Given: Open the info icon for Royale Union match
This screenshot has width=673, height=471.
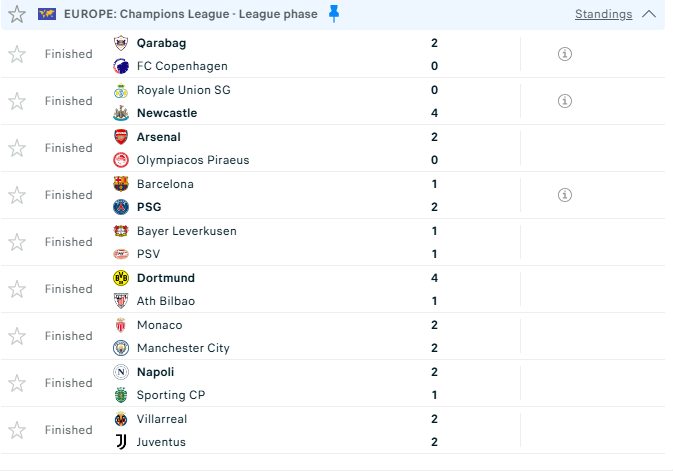Looking at the screenshot, I should [564, 101].
